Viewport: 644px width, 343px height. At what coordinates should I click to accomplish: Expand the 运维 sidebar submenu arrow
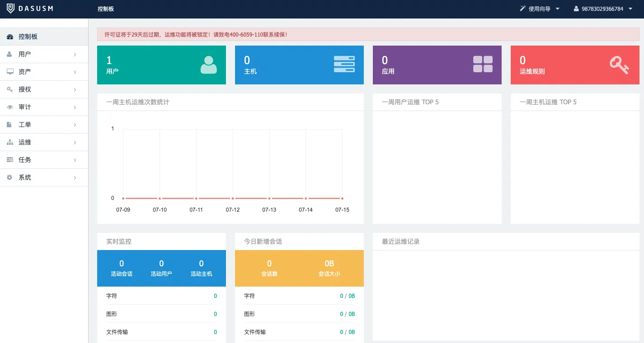(x=75, y=143)
